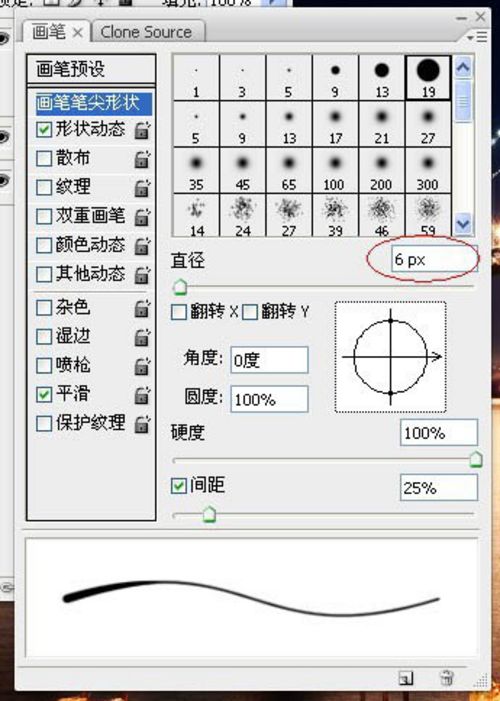Select the spatter 39 brush preset
Screen dimensions: 500x701
(x=335, y=215)
